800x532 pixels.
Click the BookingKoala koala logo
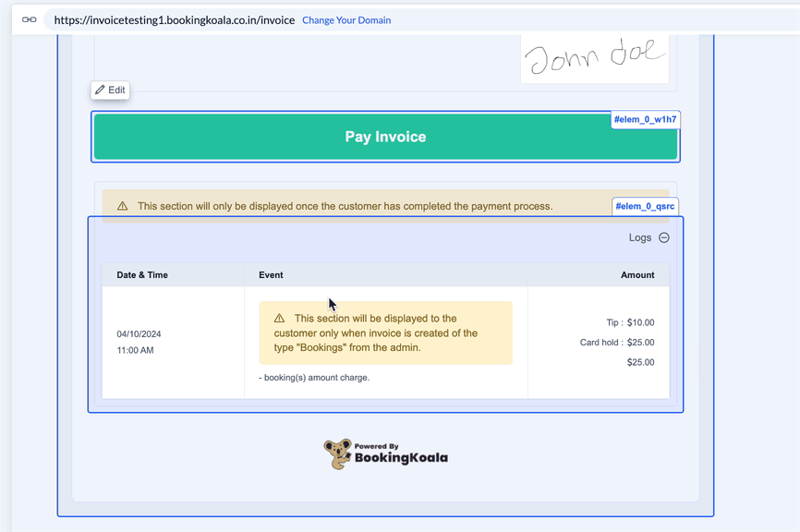point(338,453)
